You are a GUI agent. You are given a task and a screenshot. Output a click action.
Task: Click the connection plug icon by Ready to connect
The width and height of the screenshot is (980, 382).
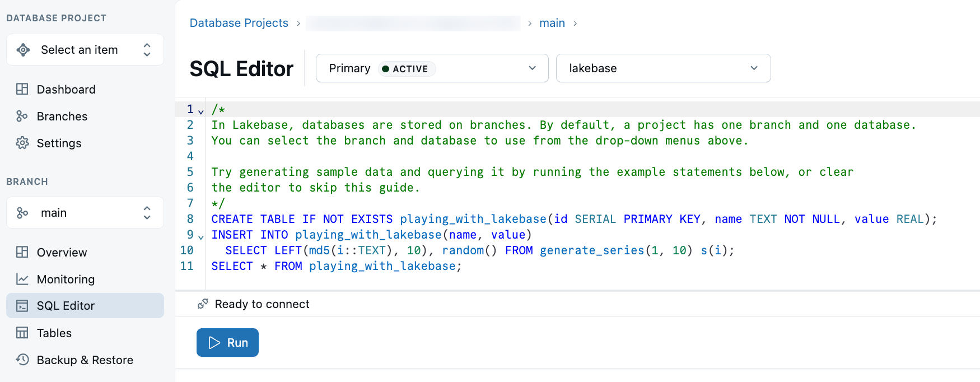203,304
